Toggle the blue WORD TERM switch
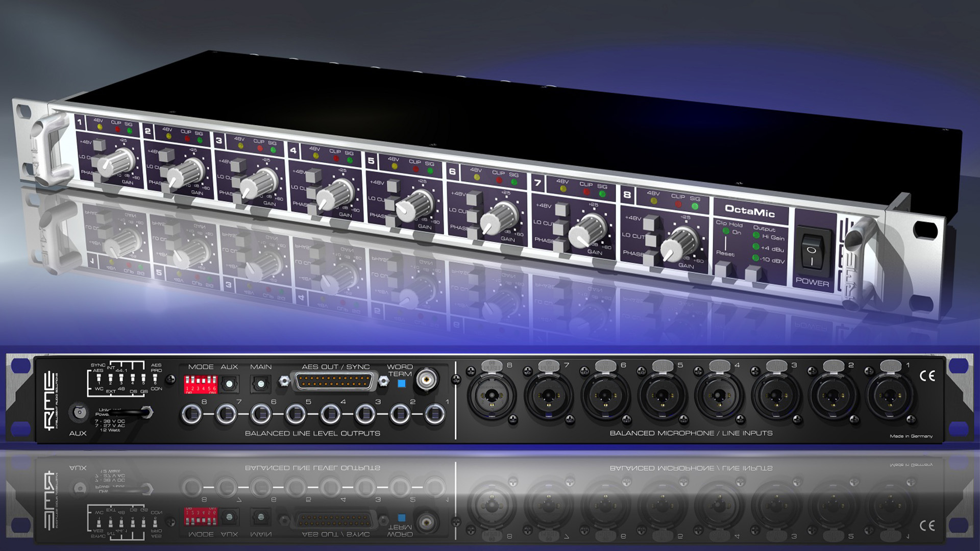Image resolution: width=980 pixels, height=551 pixels. tap(402, 383)
